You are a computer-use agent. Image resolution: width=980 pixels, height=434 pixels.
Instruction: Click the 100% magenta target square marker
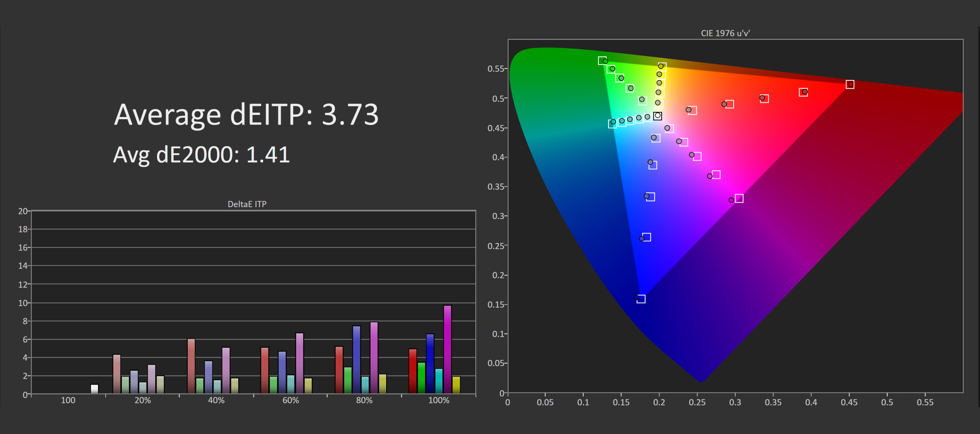(739, 198)
